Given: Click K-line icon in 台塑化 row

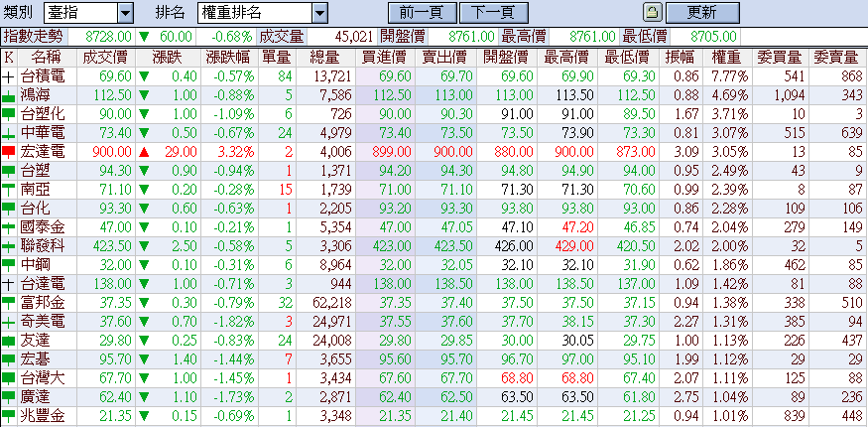Looking at the screenshot, I should [x=8, y=114].
